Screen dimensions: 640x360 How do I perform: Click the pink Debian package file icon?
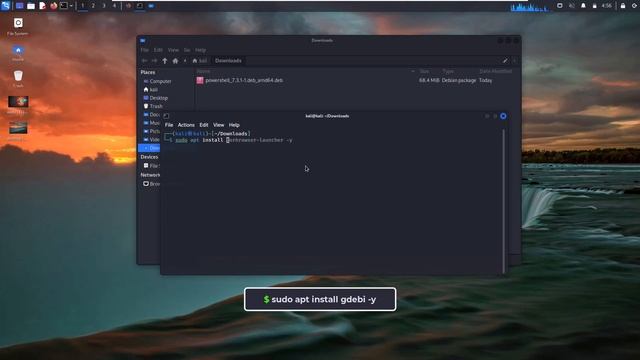pyautogui.click(x=200, y=80)
